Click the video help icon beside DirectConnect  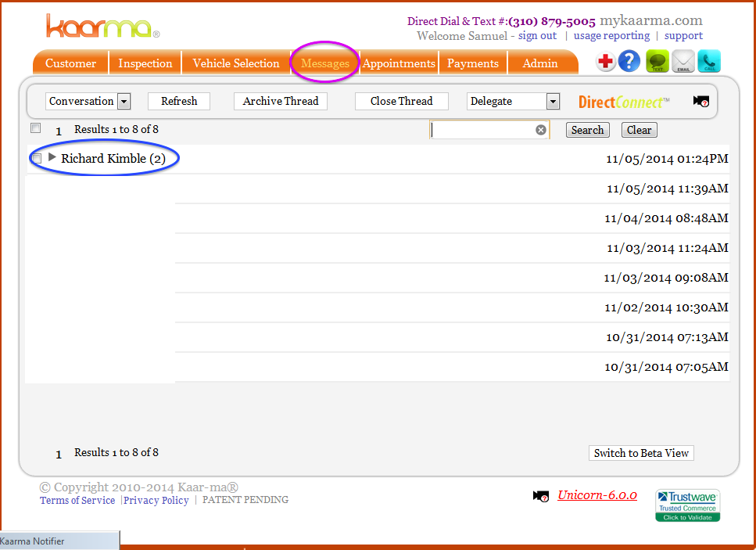pyautogui.click(x=701, y=102)
